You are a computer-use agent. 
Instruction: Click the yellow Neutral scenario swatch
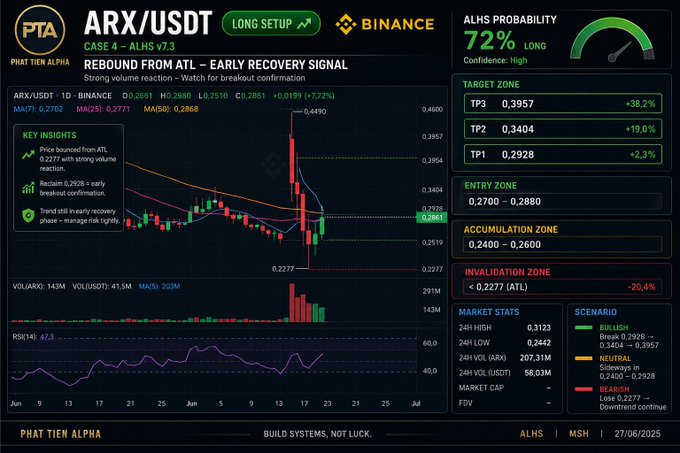click(583, 358)
